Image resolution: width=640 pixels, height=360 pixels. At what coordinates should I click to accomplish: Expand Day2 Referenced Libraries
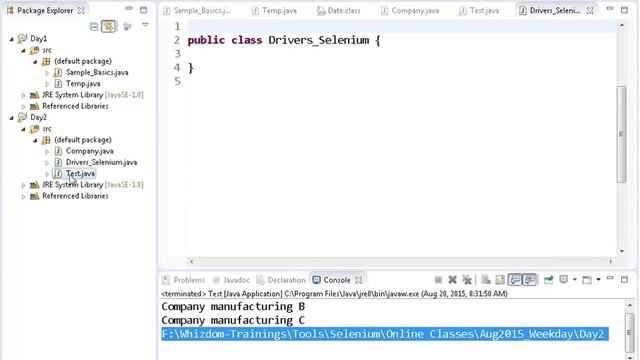(x=23, y=196)
